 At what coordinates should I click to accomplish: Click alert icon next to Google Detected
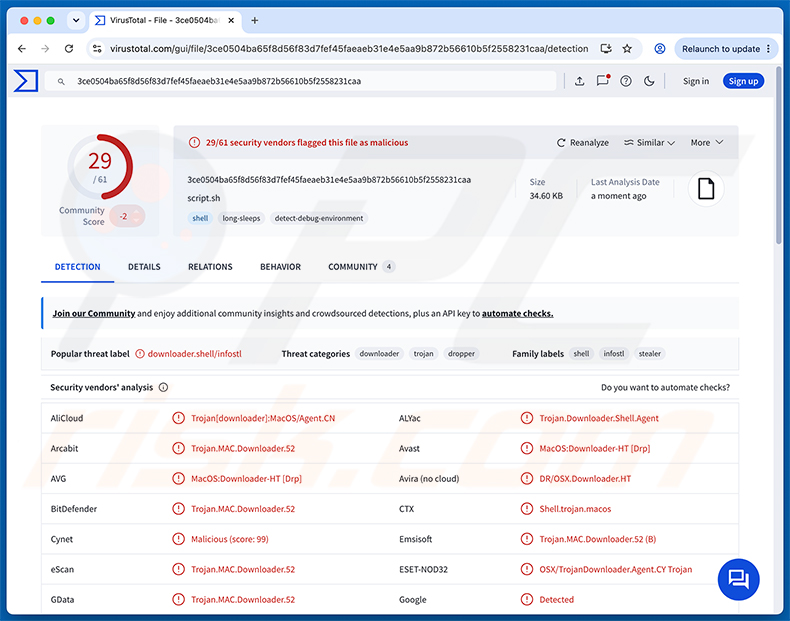(526, 599)
